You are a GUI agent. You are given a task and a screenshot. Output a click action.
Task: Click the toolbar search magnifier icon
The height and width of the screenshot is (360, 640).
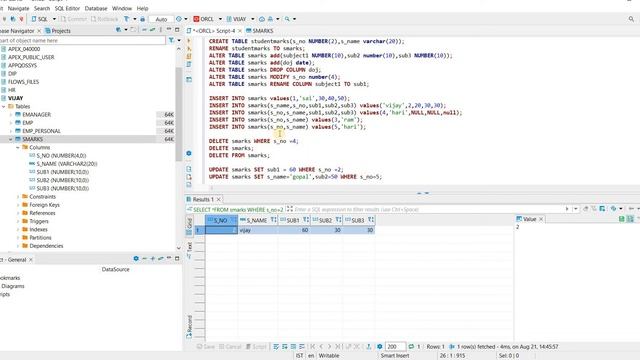click(287, 19)
